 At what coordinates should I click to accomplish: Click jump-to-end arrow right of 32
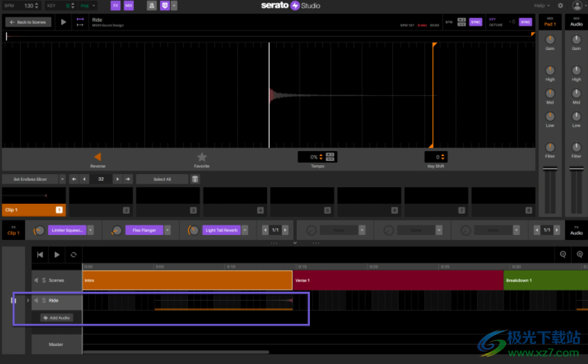(128, 179)
